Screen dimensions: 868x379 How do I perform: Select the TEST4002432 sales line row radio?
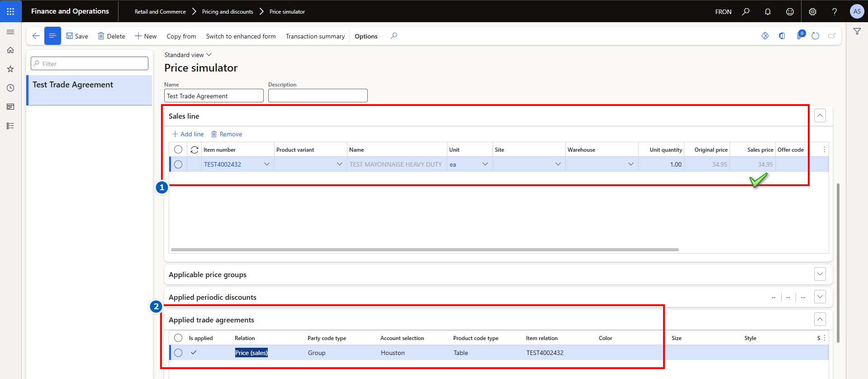tap(178, 164)
